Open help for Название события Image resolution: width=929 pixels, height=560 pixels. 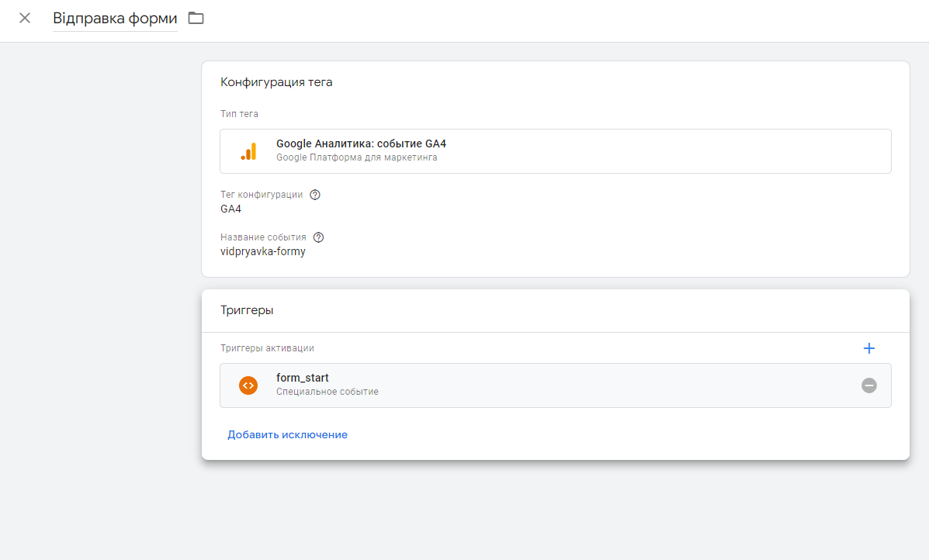(x=318, y=237)
